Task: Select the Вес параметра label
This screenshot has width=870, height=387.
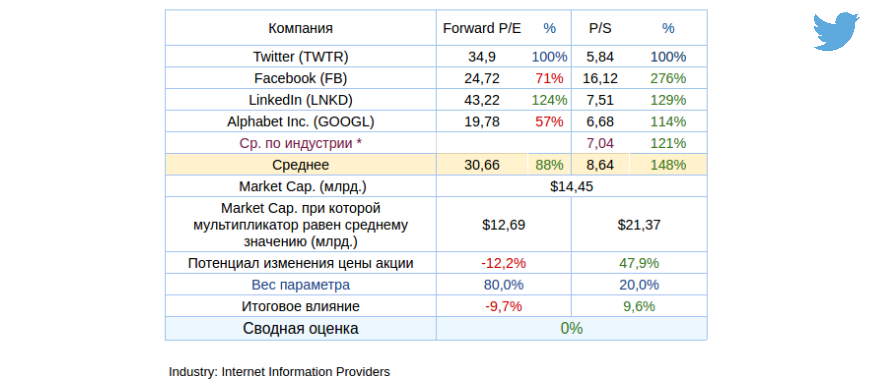Action: click(301, 285)
